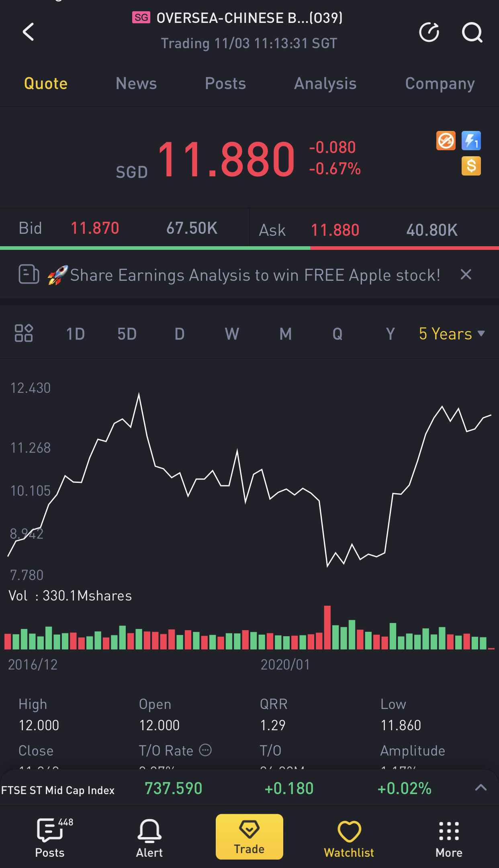This screenshot has height=868, width=499.
Task: Select the D daily chart period
Action: coord(180,334)
